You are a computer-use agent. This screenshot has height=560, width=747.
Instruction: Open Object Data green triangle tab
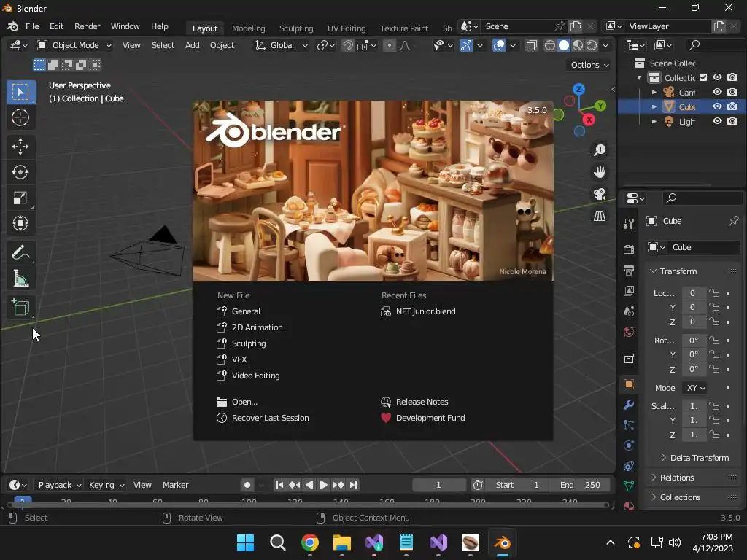pyautogui.click(x=629, y=486)
